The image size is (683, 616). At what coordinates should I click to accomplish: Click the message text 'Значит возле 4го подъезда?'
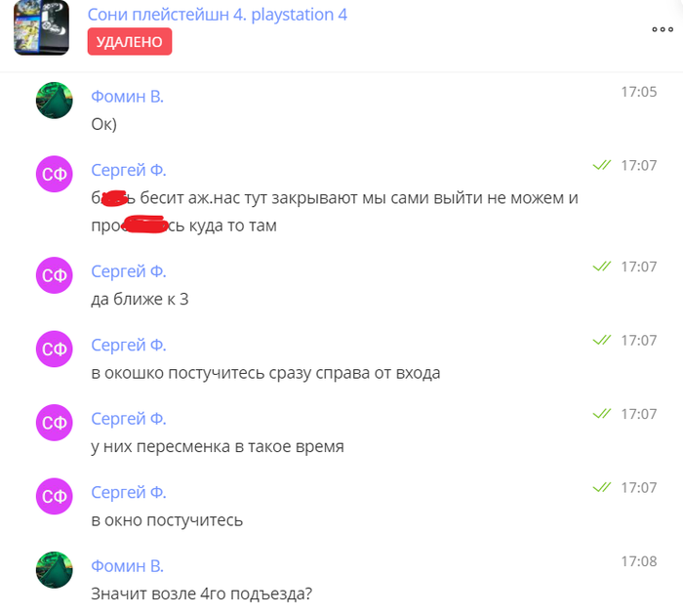click(202, 595)
